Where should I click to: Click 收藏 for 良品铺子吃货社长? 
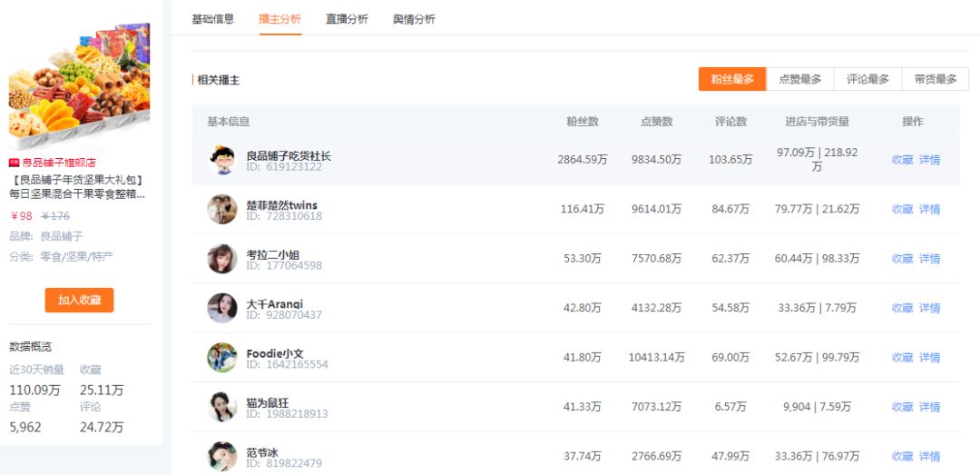[x=903, y=160]
